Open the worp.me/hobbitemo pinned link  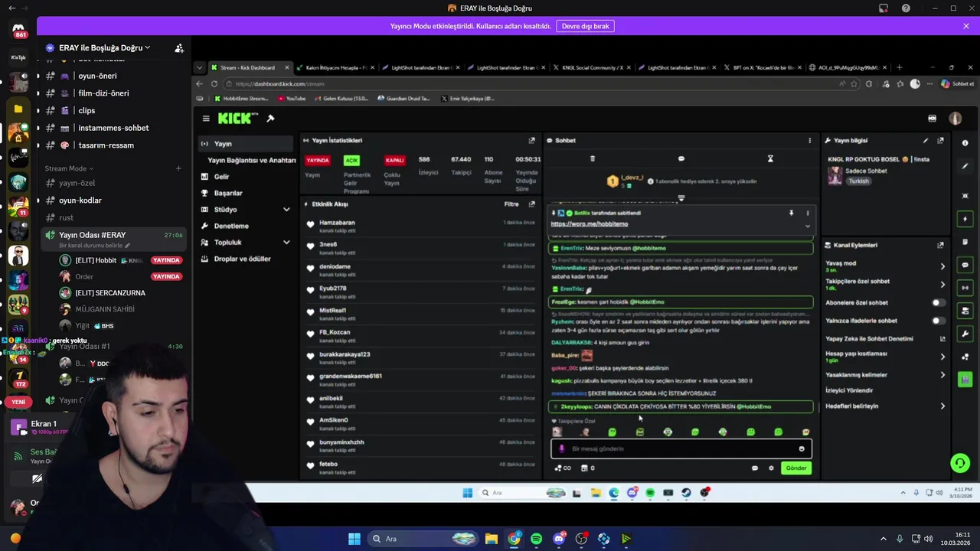[590, 224]
